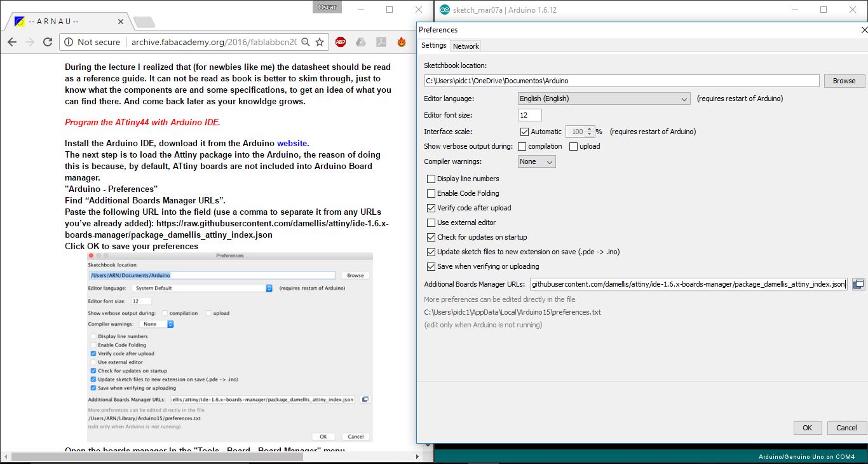Open Editor language dropdown

pyautogui.click(x=604, y=99)
